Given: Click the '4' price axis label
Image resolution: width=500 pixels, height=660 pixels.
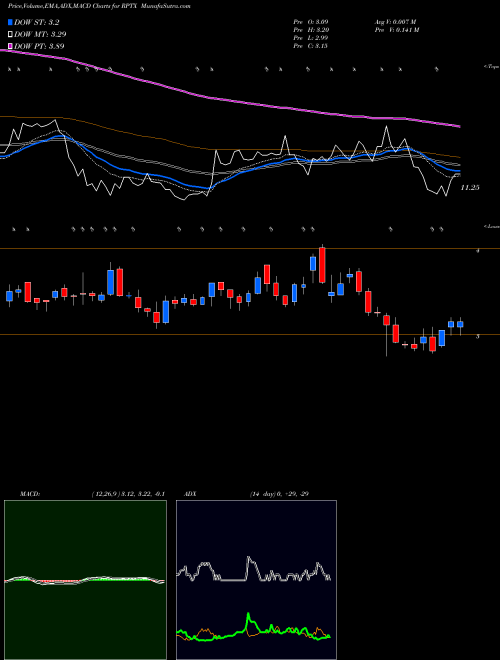Looking at the screenshot, I should pyautogui.click(x=477, y=251).
